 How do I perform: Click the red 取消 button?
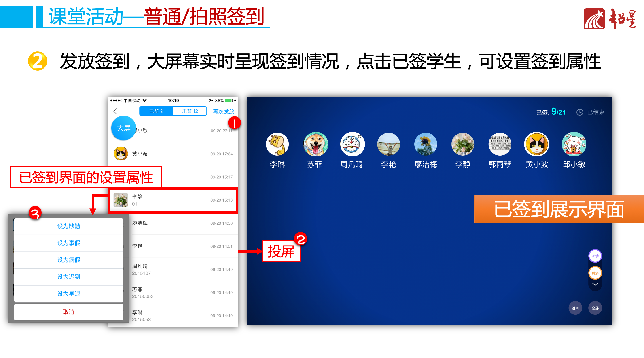69,312
